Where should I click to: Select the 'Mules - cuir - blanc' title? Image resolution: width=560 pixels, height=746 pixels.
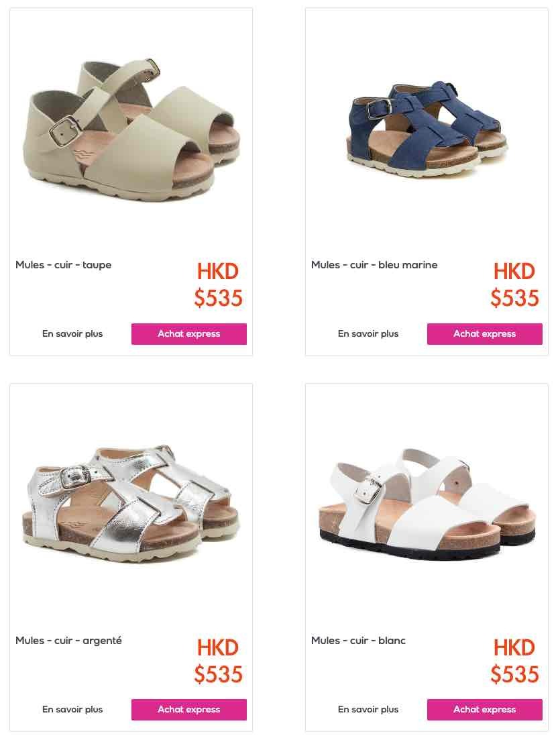(x=358, y=641)
